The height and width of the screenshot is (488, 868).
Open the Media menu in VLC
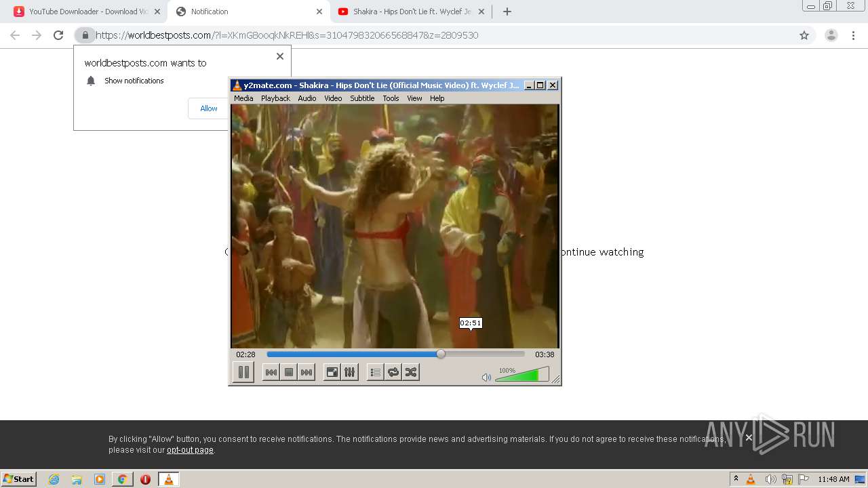click(x=243, y=98)
